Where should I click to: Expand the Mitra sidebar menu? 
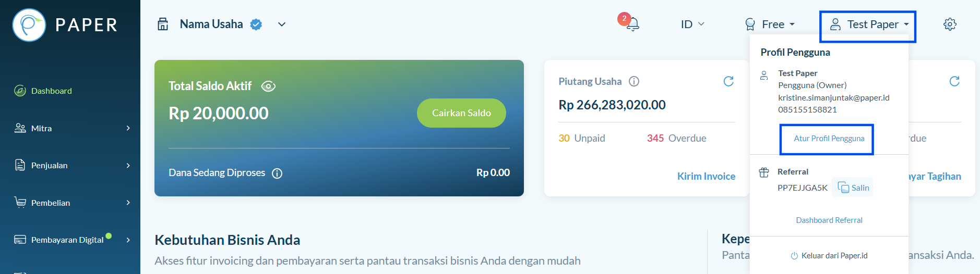pos(72,128)
